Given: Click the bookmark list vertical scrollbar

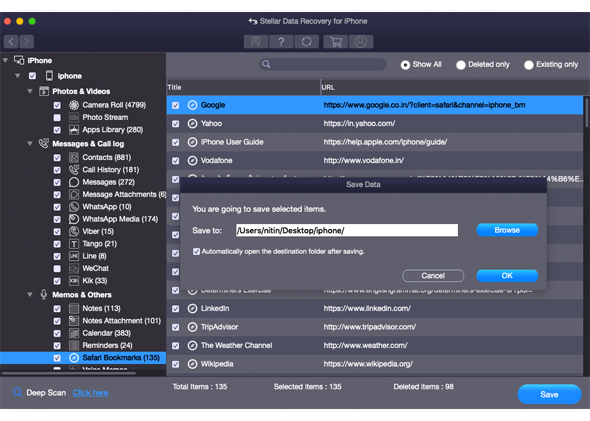Looking at the screenshot, I should pos(586,112).
